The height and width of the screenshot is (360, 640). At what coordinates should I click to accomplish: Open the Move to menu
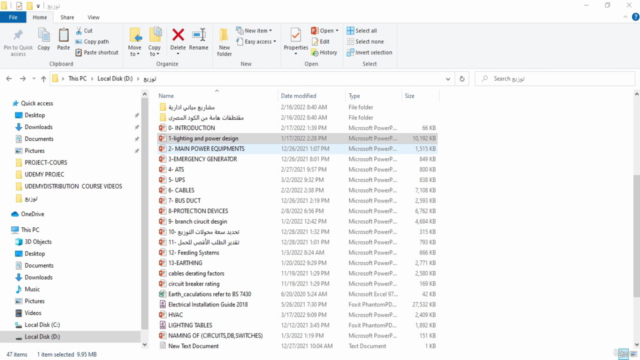[x=135, y=42]
